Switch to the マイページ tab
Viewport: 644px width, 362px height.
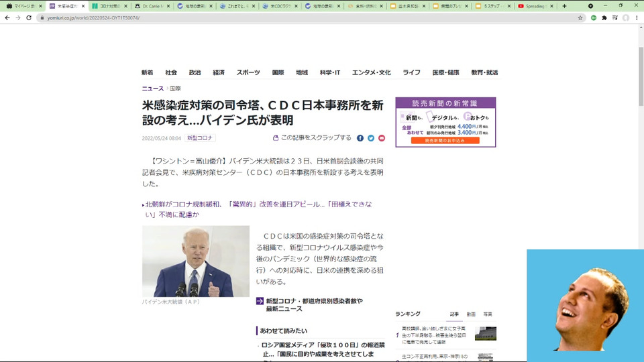point(24,6)
